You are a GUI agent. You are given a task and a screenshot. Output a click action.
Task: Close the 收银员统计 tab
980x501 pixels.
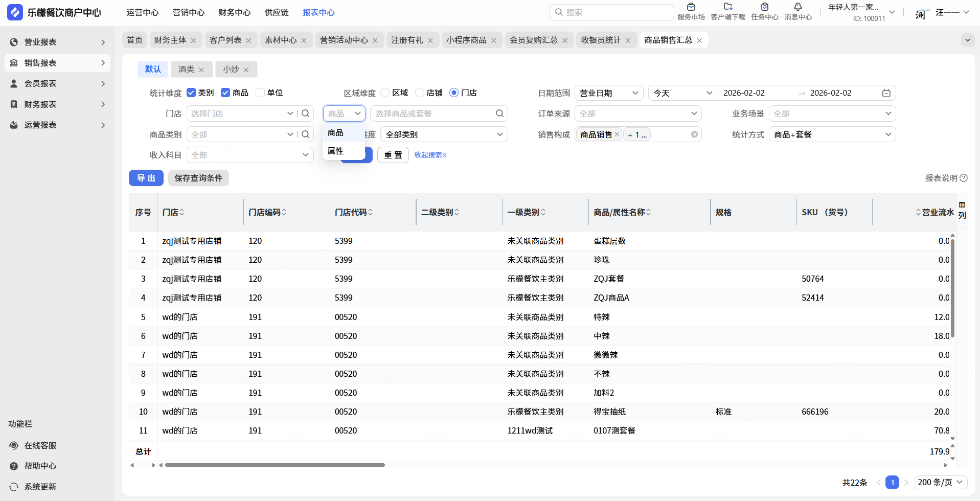pos(628,40)
